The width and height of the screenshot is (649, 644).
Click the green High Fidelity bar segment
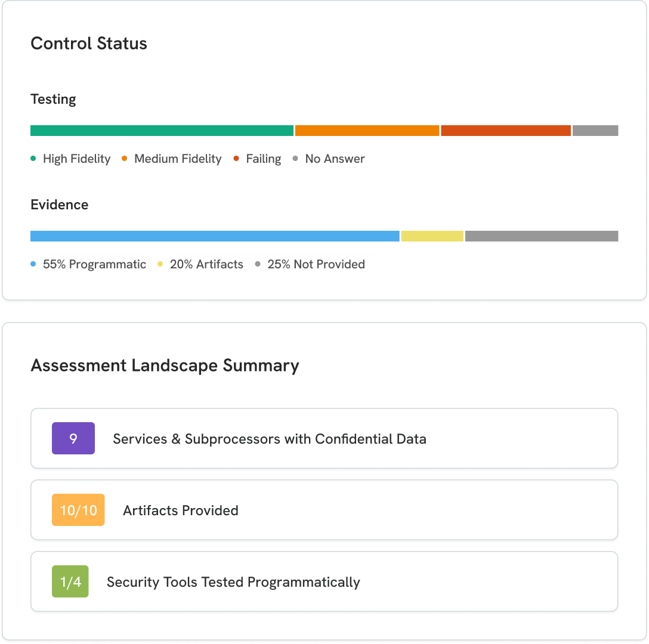pyautogui.click(x=161, y=130)
